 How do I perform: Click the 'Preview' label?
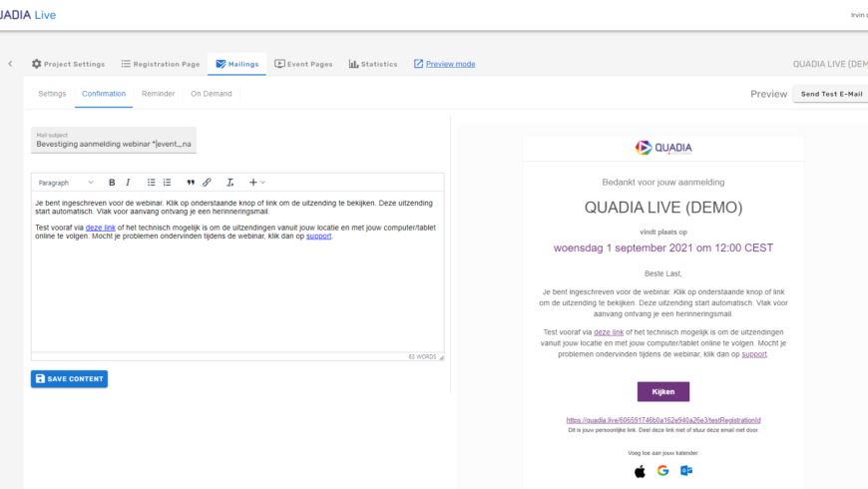(768, 94)
